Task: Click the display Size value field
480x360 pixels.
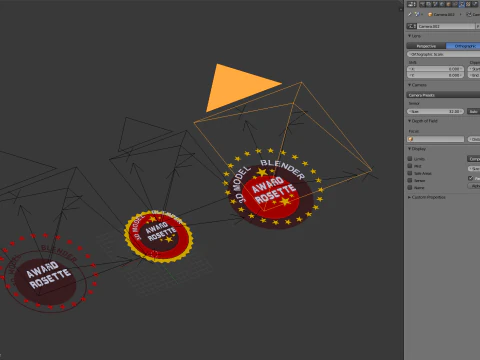Action: [474, 169]
